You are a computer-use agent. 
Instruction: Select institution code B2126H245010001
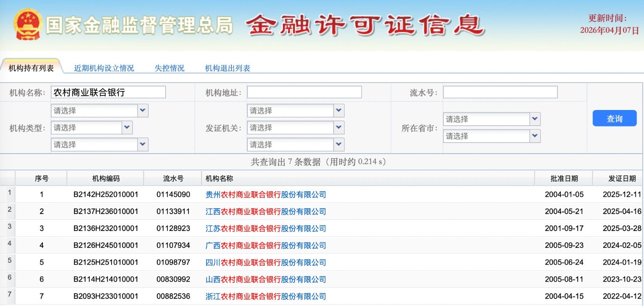click(x=106, y=245)
